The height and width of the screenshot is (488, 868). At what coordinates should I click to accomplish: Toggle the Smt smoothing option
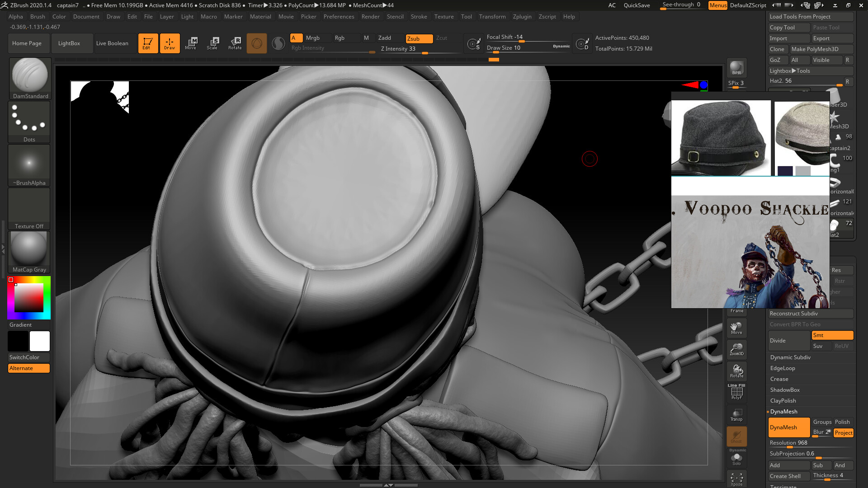tap(832, 335)
